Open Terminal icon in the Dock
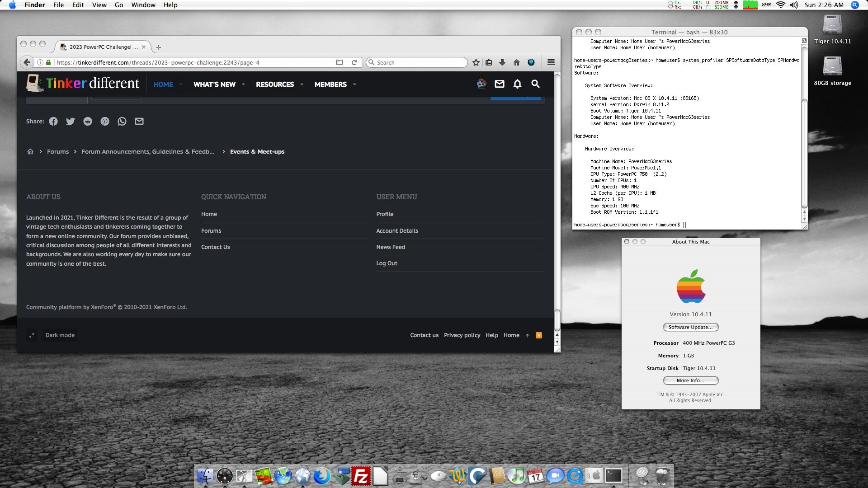The width and height of the screenshot is (868, 488). pos(613,476)
